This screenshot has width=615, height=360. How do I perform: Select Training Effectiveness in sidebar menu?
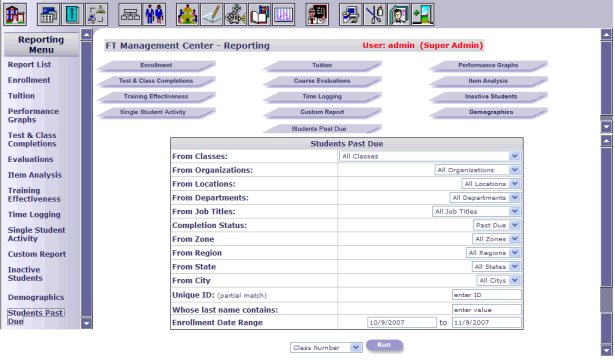point(34,195)
